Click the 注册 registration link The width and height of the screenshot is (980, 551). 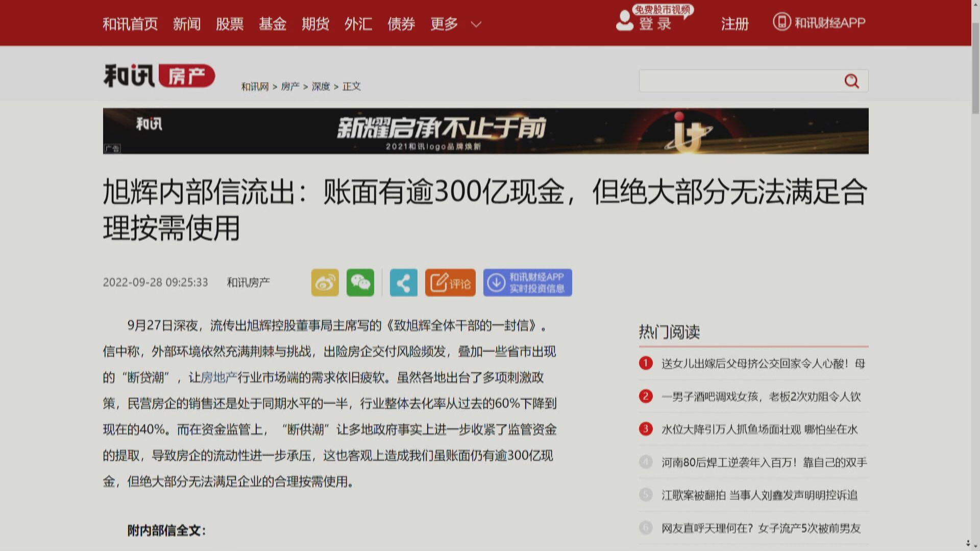coord(734,23)
